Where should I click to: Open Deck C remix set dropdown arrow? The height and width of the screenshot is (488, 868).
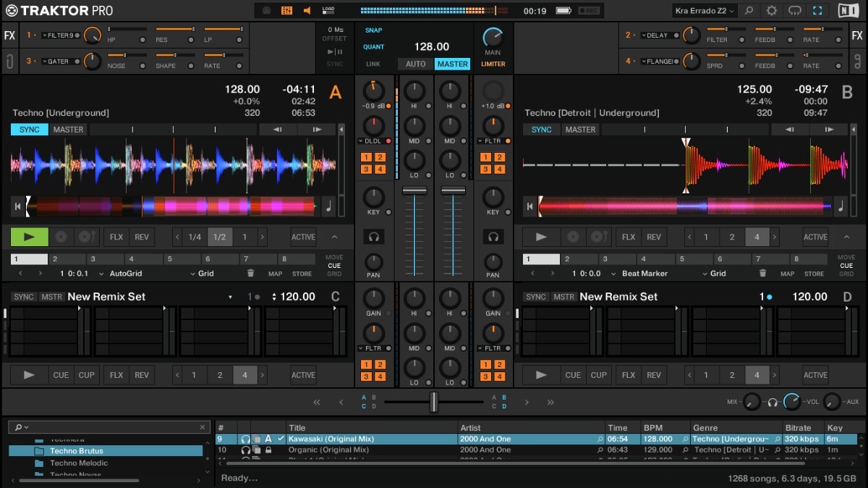(x=230, y=297)
